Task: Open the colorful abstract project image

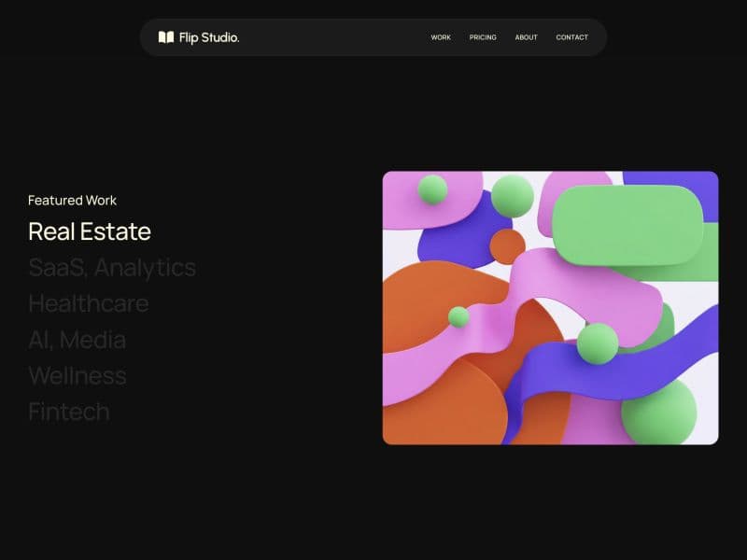Action: pyautogui.click(x=550, y=308)
